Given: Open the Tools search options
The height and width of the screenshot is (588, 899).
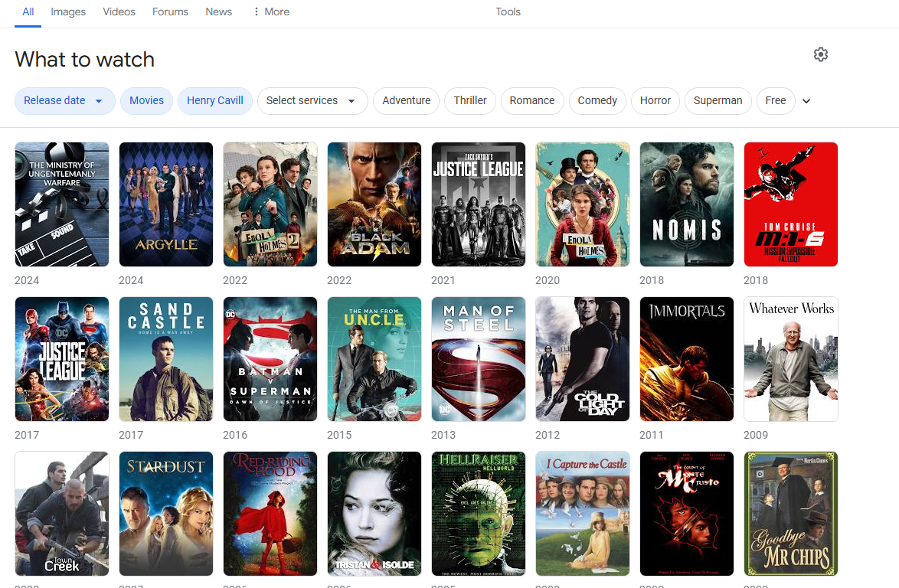Looking at the screenshot, I should [x=508, y=12].
